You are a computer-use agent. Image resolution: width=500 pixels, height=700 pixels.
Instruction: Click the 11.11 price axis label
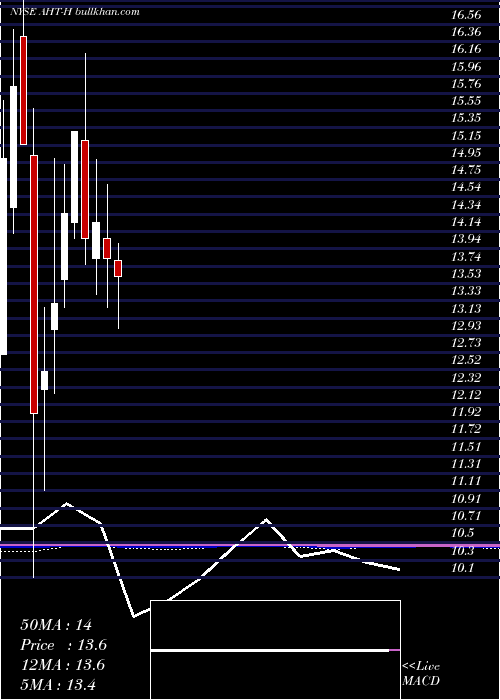466,481
